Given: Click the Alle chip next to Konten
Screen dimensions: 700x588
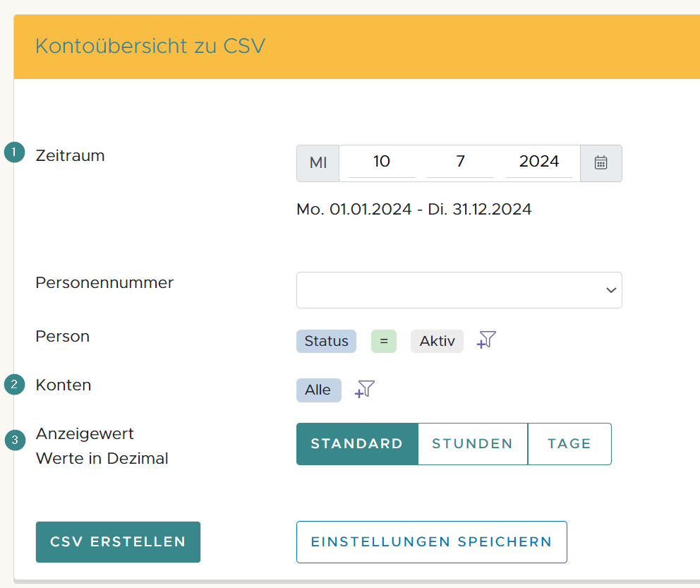Looking at the screenshot, I should [x=318, y=390].
